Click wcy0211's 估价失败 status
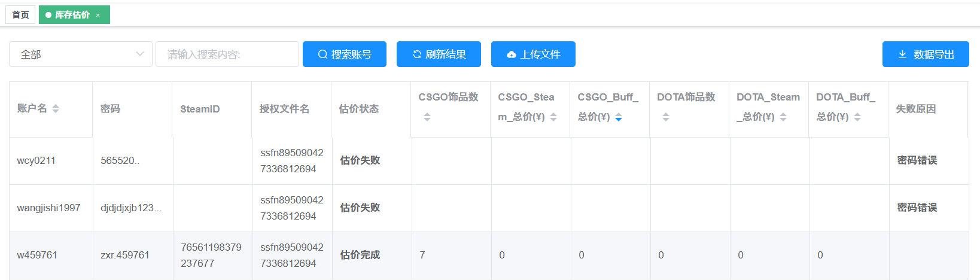The width and height of the screenshot is (980, 280). tap(360, 160)
